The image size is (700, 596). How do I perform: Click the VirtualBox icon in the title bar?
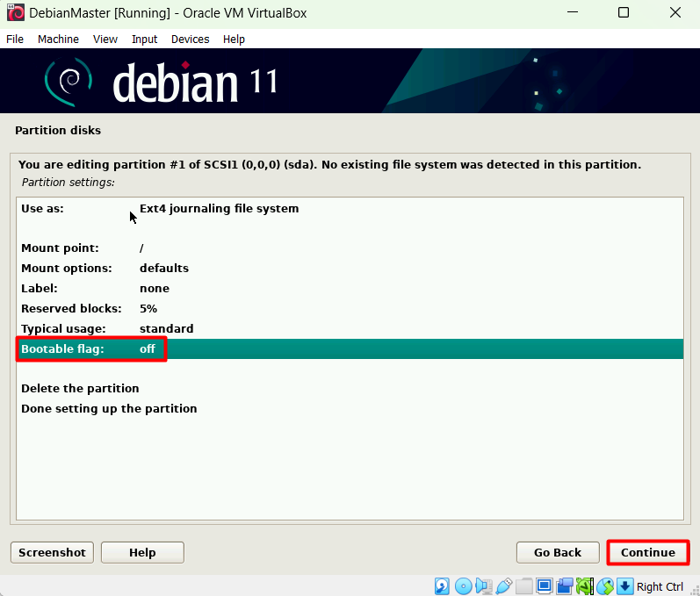pyautogui.click(x=15, y=12)
